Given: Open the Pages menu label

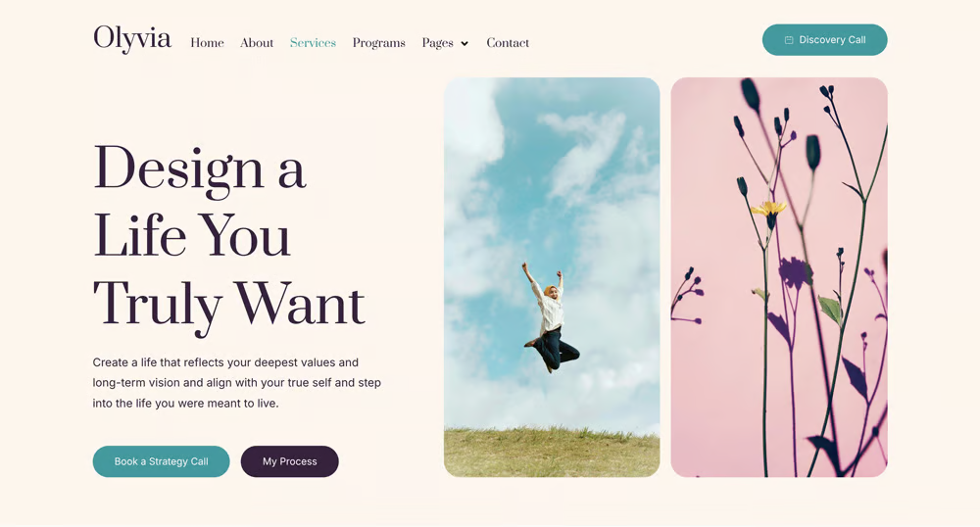Looking at the screenshot, I should pos(437,43).
